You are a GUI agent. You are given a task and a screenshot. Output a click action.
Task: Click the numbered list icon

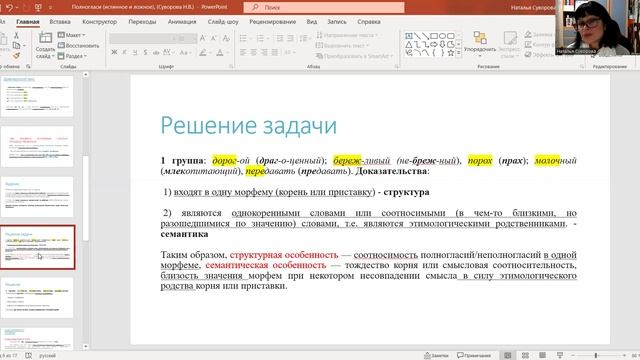pos(260,38)
